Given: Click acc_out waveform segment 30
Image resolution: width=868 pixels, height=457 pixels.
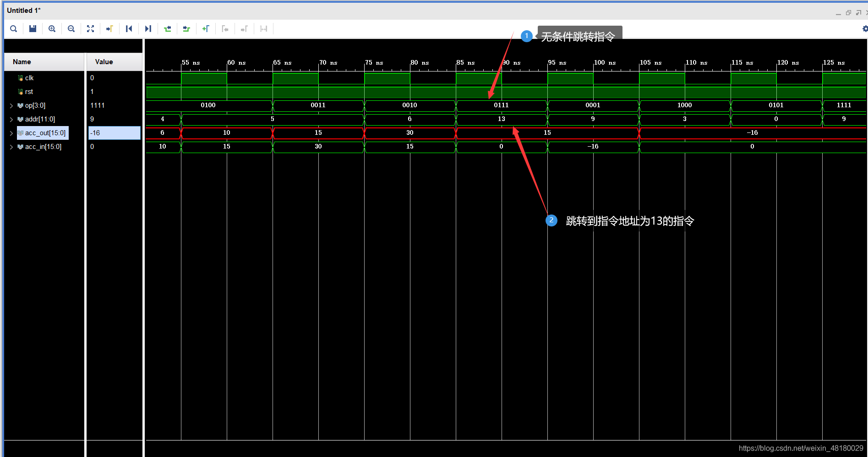Looking at the screenshot, I should click(410, 133).
